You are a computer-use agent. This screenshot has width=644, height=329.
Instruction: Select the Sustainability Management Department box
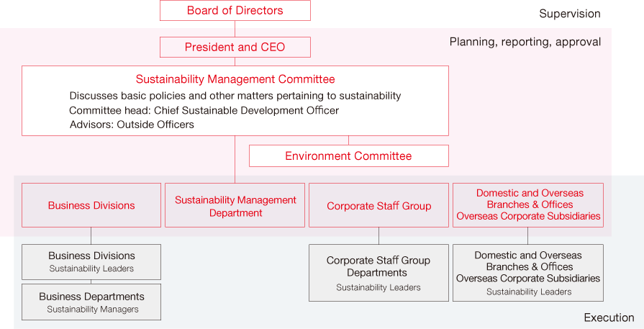tap(235, 205)
